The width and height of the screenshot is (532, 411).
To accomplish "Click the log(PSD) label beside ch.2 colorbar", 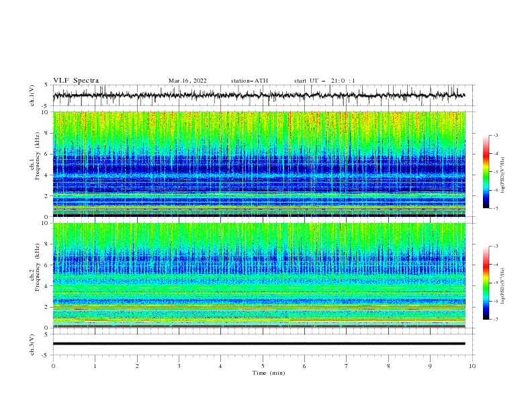I will 502,285.
